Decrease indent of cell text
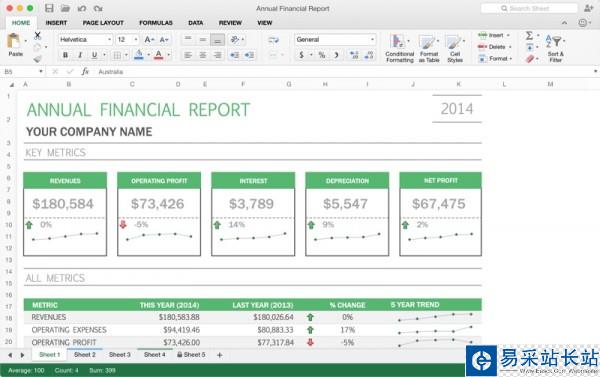Image resolution: width=600 pixels, height=377 pixels. (234, 55)
